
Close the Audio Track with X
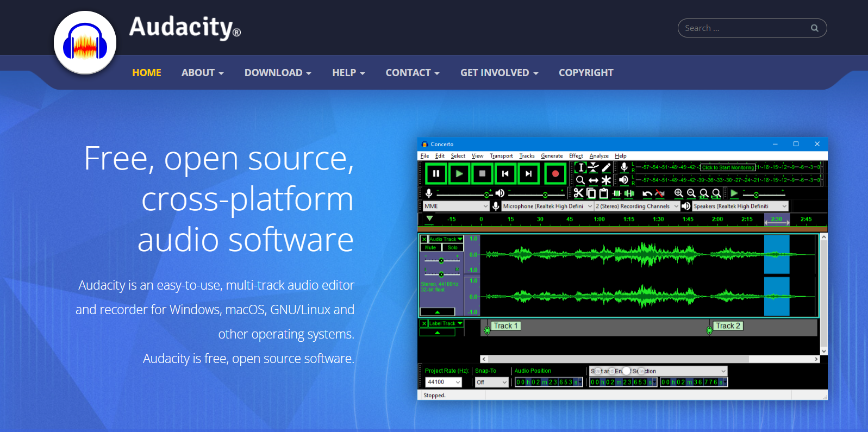point(424,239)
